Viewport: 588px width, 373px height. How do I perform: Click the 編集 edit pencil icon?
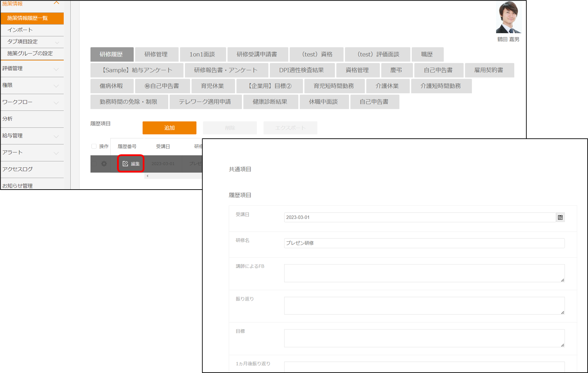125,164
